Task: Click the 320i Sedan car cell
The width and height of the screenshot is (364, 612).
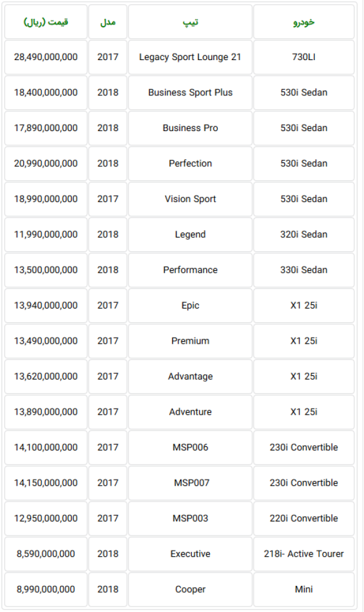Action: [304, 234]
